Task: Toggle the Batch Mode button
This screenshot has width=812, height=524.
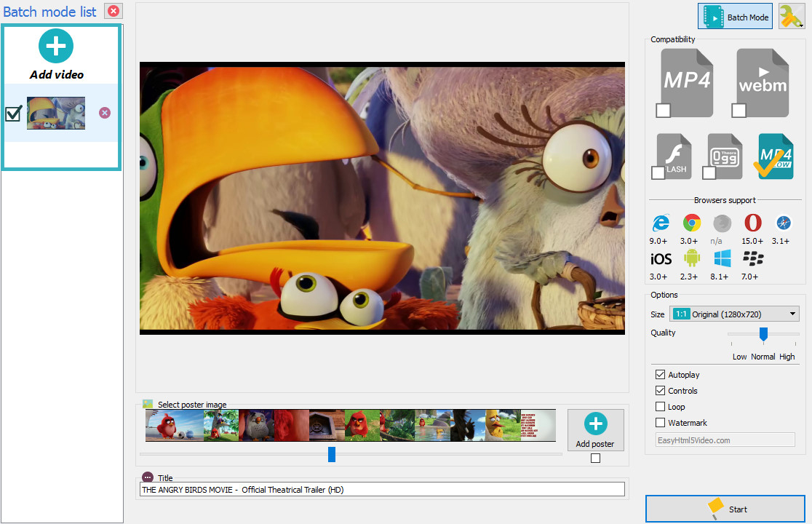Action: (x=735, y=17)
